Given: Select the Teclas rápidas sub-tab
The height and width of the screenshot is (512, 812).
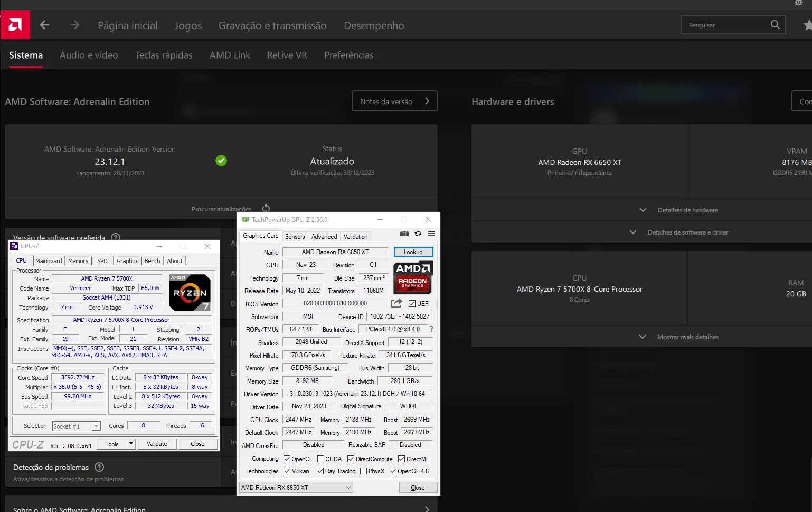Looking at the screenshot, I should coord(164,55).
